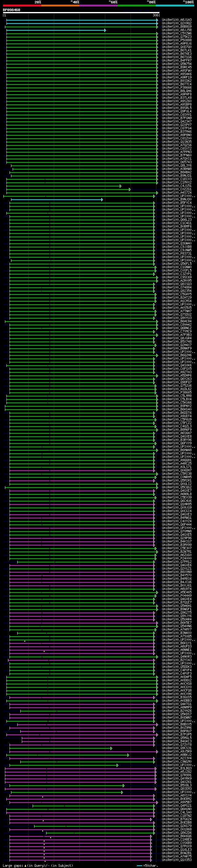Click UniRef100_Q3UW40 label
Viewport: 197px width, 868px height.
pyautogui.click(x=177, y=243)
